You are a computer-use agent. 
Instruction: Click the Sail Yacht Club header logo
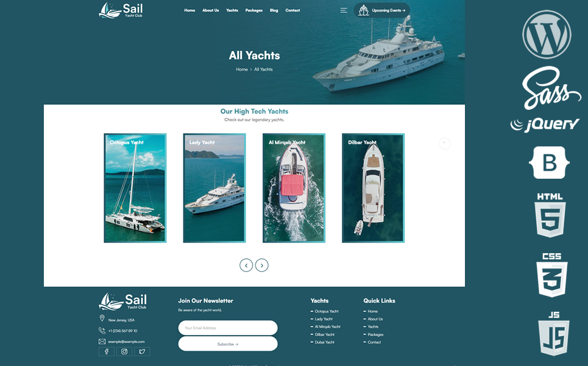click(121, 10)
